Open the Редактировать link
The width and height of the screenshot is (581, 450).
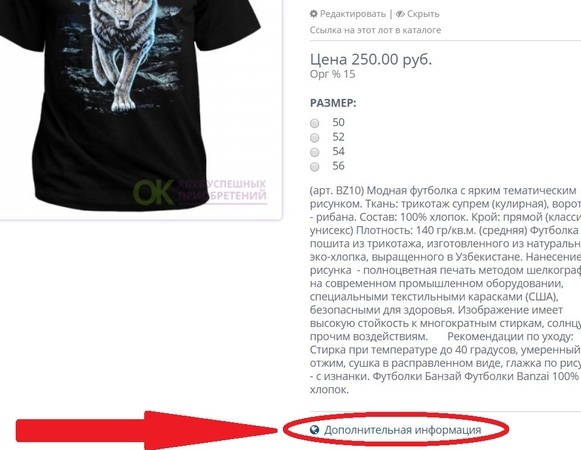point(352,14)
